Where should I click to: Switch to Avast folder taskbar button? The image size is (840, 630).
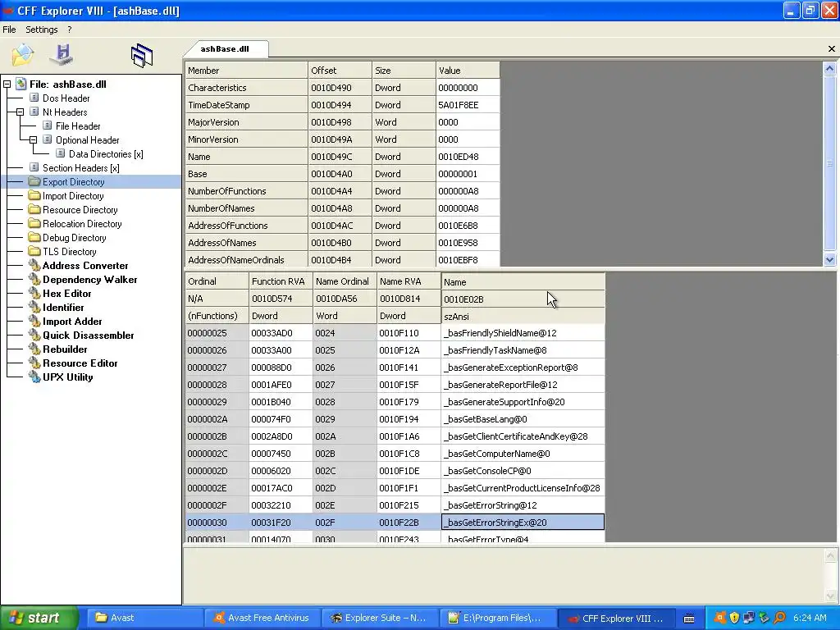[144, 618]
